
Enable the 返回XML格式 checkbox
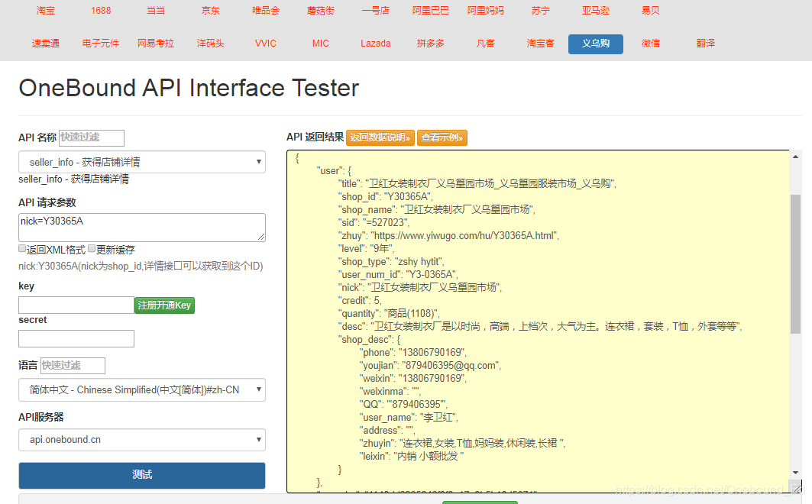[x=22, y=248]
